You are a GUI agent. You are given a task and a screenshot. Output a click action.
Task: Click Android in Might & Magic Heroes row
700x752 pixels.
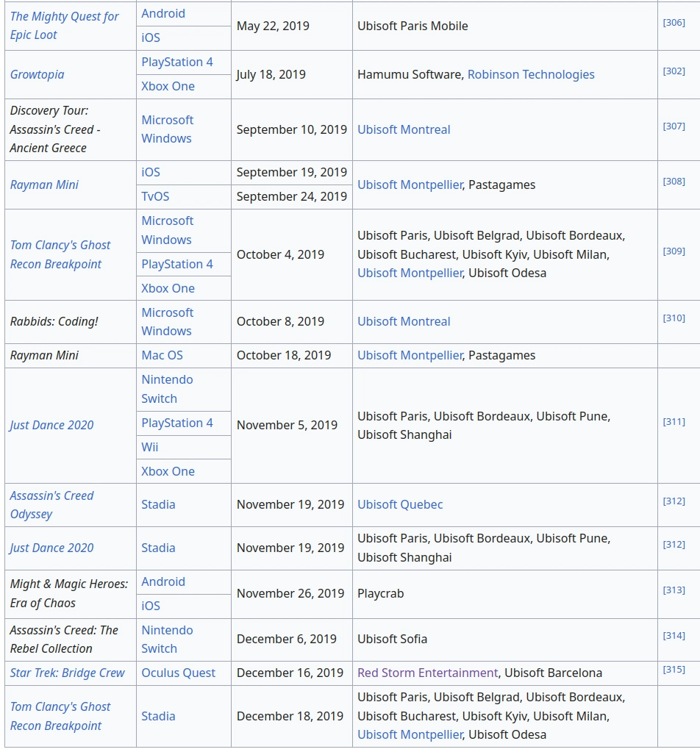pyautogui.click(x=163, y=581)
